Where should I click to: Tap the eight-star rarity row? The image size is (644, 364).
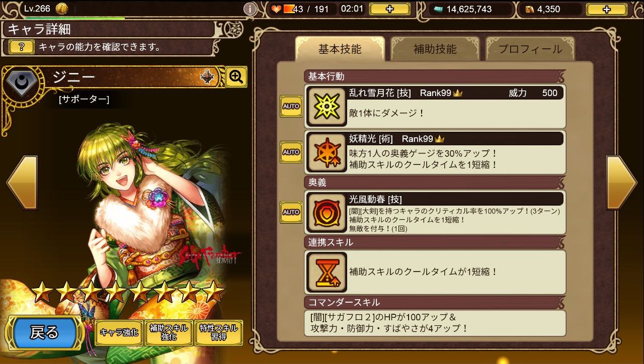128,292
